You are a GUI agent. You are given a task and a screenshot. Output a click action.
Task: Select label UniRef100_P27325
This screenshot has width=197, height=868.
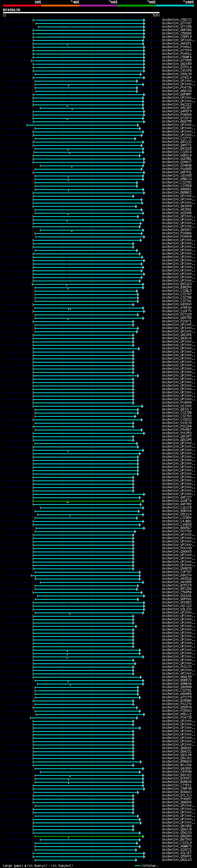[x=177, y=314]
